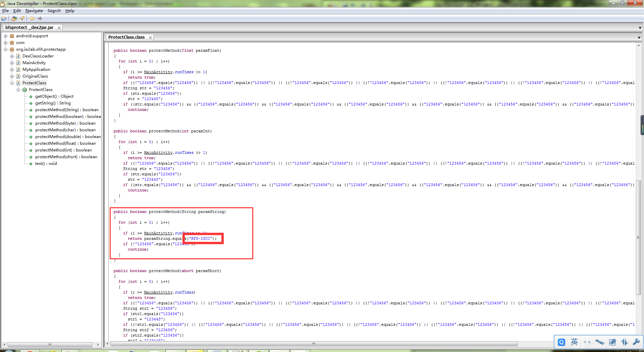Close the bfsprotect _dex2jar.jar tab
The height and width of the screenshot is (352, 644).
[59, 28]
